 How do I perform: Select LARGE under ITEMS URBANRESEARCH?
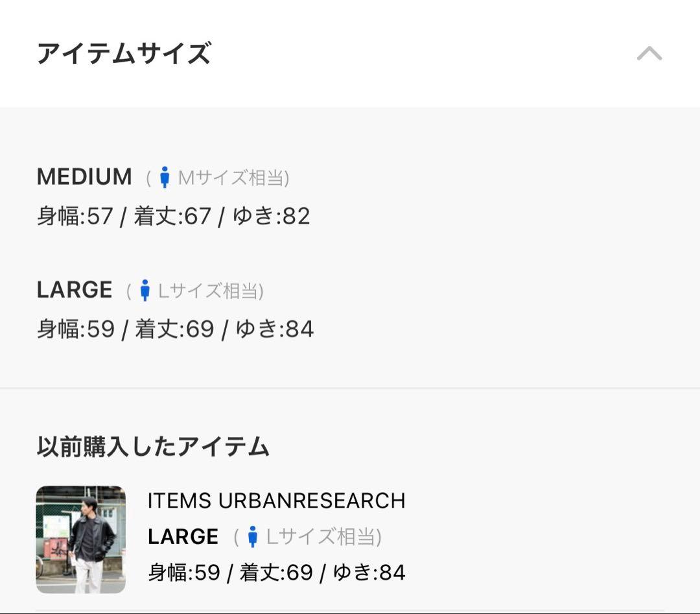(183, 536)
